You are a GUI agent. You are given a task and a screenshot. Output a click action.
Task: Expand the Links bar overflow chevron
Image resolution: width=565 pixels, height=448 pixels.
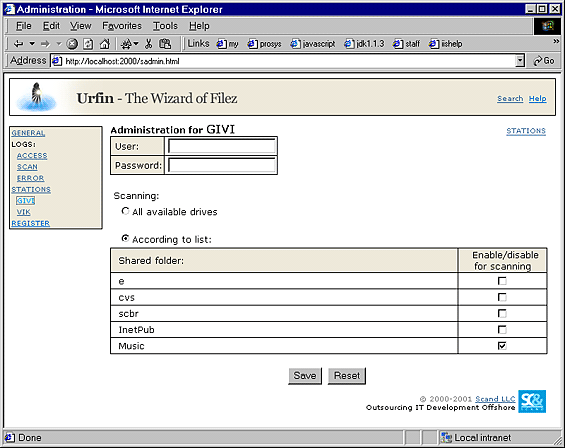(x=556, y=41)
